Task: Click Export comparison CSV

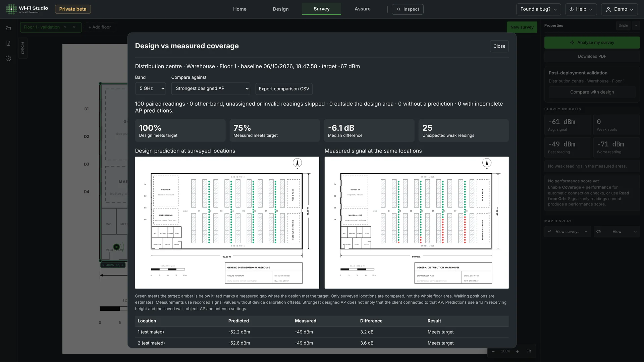Action: [284, 89]
